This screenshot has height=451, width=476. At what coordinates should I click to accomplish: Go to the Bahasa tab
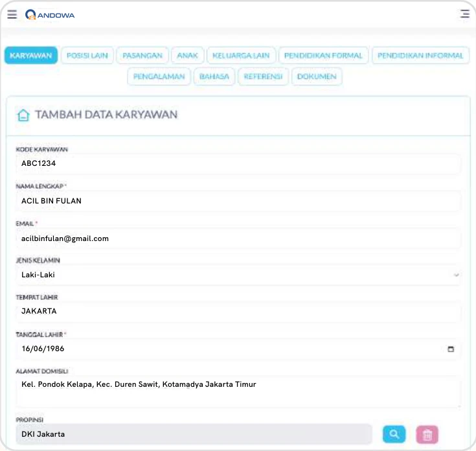tap(214, 76)
